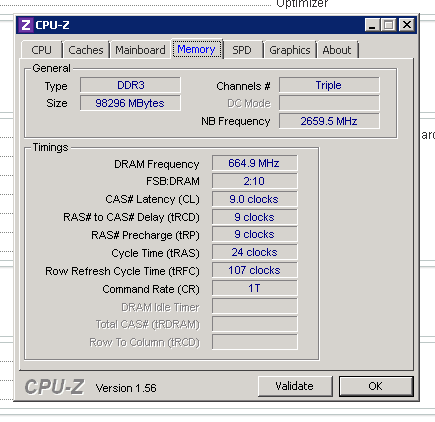The width and height of the screenshot is (435, 422).
Task: Select the Mainboard tab
Action: [140, 50]
